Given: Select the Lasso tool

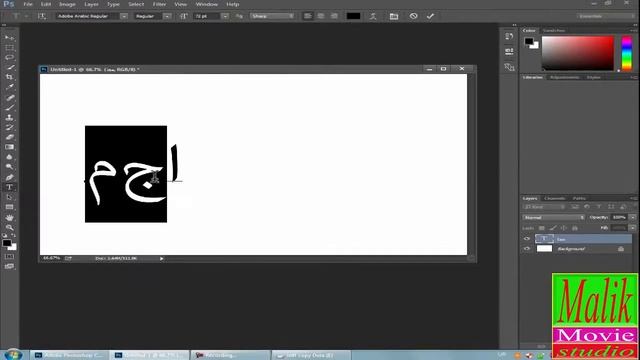Looking at the screenshot, I should (9, 58).
